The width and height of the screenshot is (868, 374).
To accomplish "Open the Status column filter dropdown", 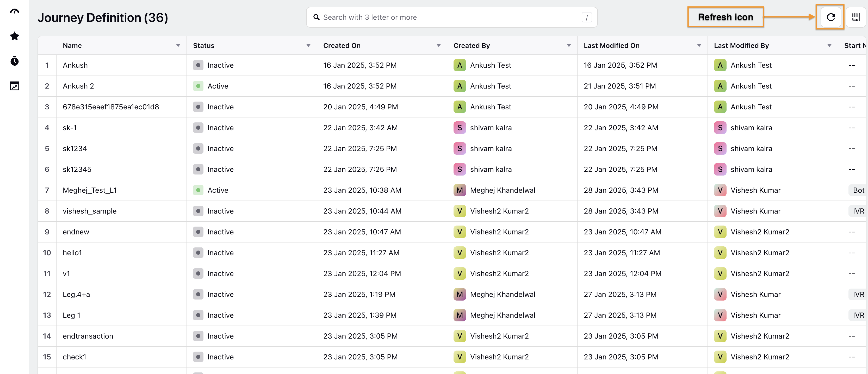I will [x=308, y=46].
